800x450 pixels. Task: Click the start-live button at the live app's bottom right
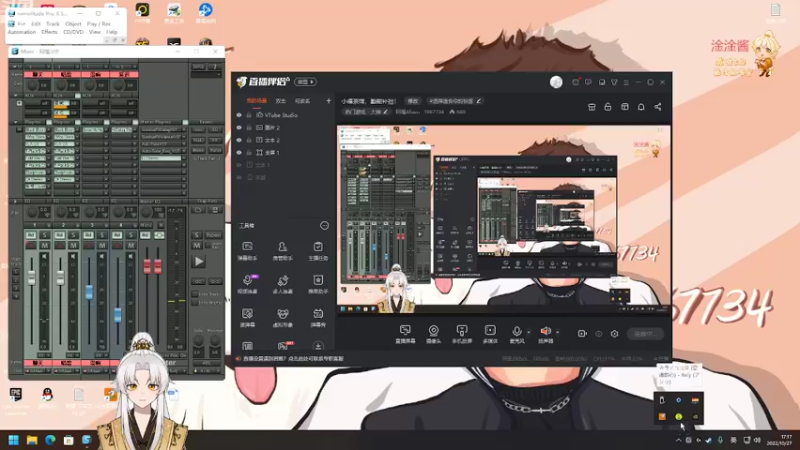[x=645, y=334]
